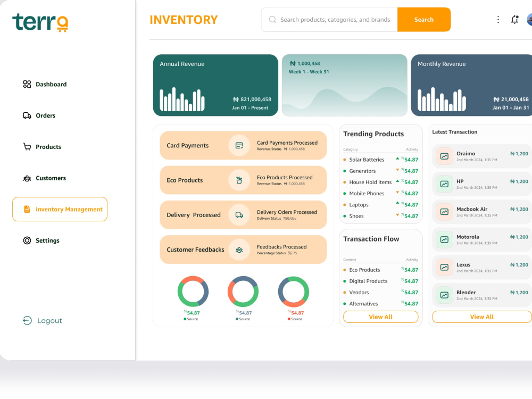Open notifications bell icon
This screenshot has width=532, height=399.
click(514, 20)
